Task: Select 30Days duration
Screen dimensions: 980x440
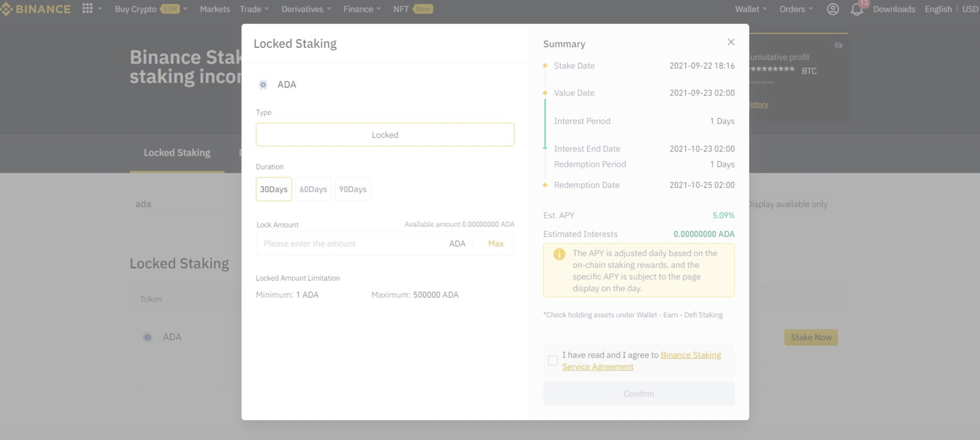Action: [x=274, y=189]
